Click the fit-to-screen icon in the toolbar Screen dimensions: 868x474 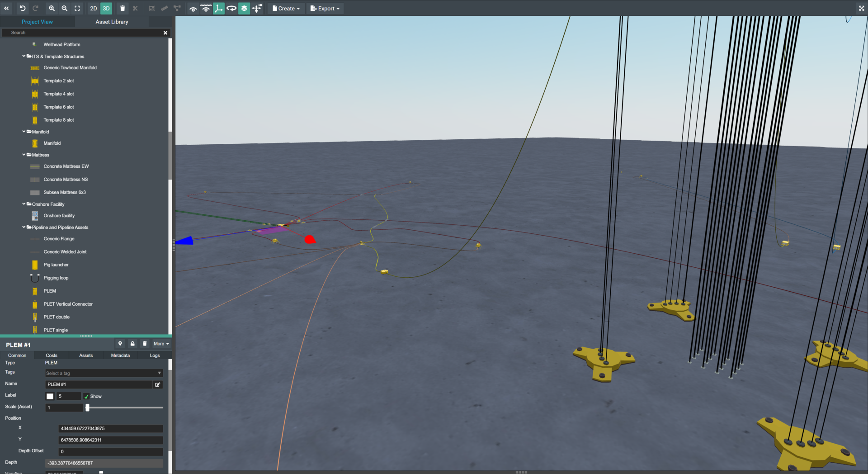coord(77,8)
